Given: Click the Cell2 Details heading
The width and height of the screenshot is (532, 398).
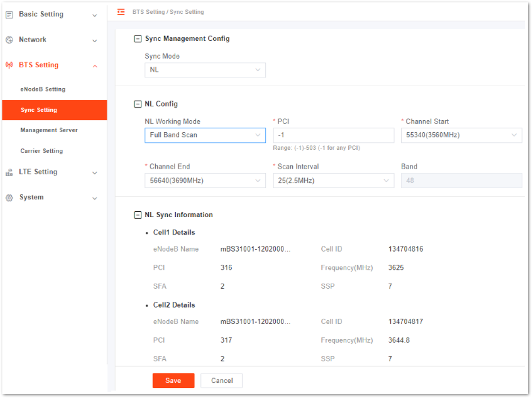Looking at the screenshot, I should click(x=174, y=305).
